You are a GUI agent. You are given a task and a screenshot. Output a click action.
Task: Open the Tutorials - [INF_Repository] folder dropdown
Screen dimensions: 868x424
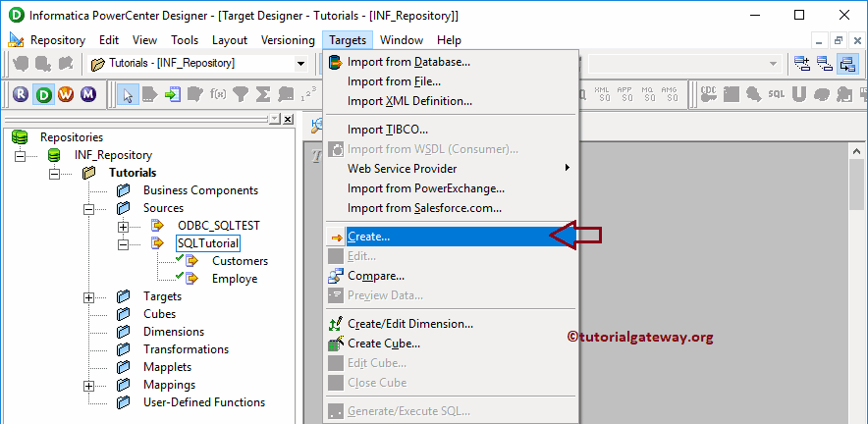point(300,63)
